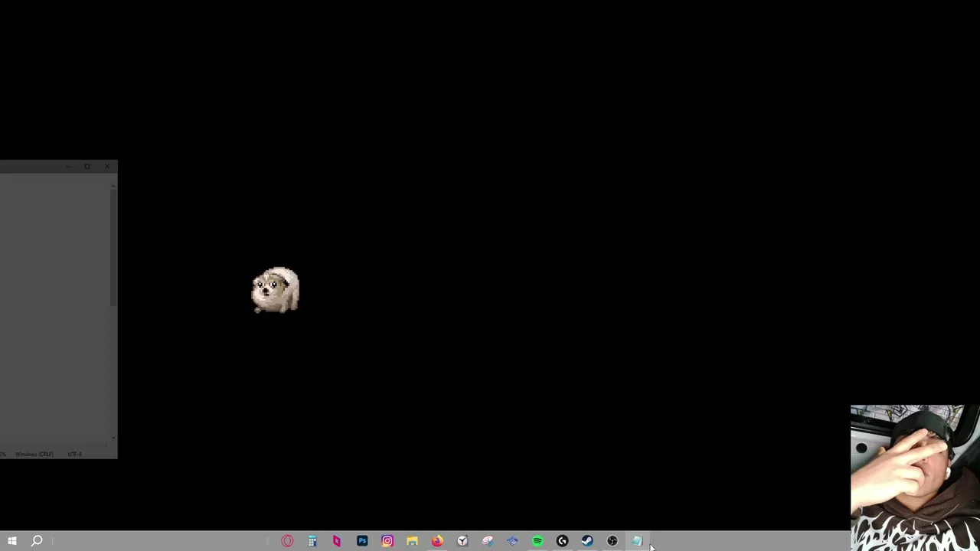Open the Calculator taskbar icon
The image size is (980, 551).
(x=312, y=541)
